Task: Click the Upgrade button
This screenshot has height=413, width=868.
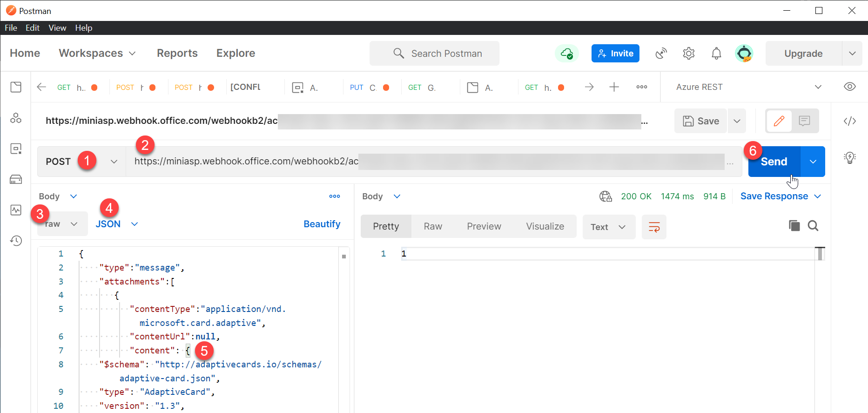Action: [803, 54]
